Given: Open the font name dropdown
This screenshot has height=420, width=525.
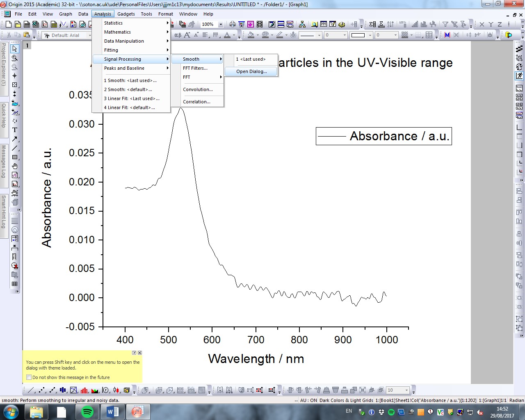Looking at the screenshot, I should 90,35.
